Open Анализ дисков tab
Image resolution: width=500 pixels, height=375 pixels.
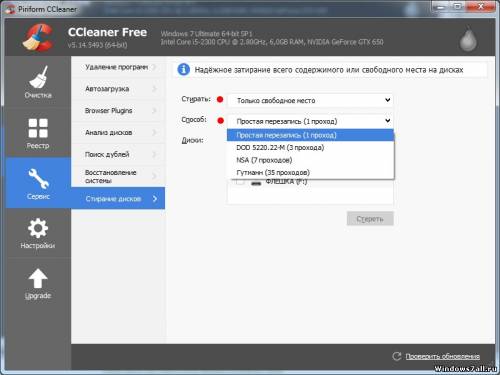tap(118, 132)
